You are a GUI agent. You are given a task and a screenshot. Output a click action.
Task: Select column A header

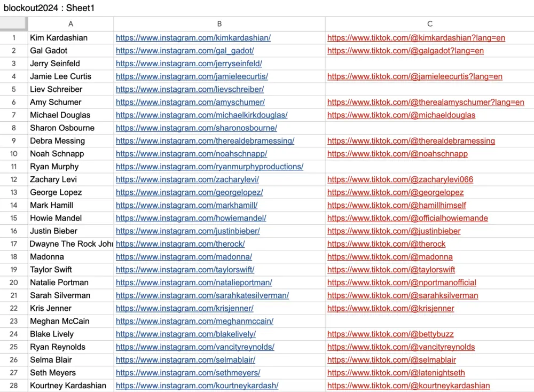(x=70, y=24)
